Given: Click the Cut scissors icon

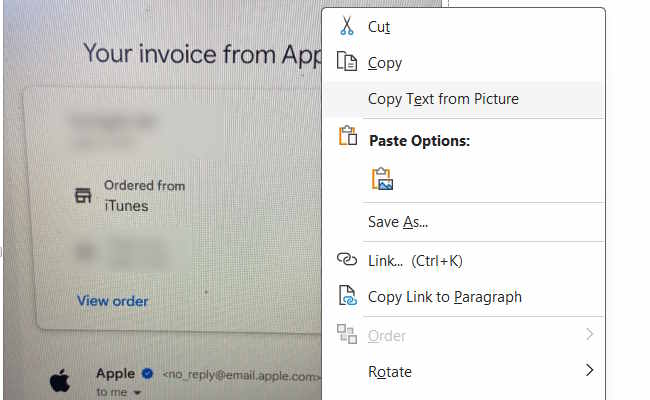Looking at the screenshot, I should click(x=347, y=26).
